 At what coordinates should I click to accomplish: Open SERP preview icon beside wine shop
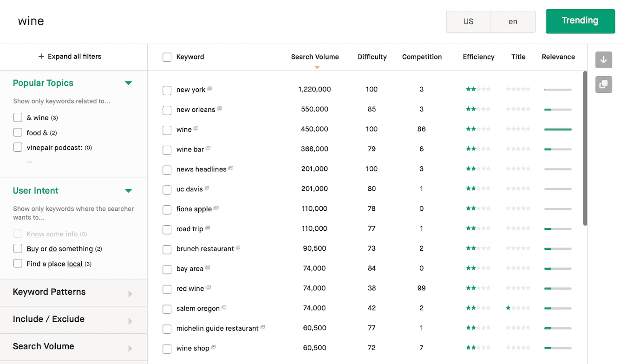214,347
